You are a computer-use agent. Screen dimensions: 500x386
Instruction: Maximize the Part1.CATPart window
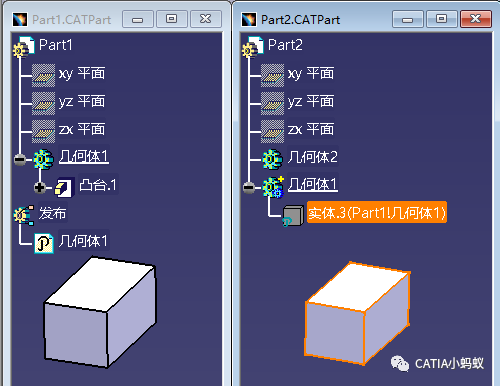click(x=172, y=19)
